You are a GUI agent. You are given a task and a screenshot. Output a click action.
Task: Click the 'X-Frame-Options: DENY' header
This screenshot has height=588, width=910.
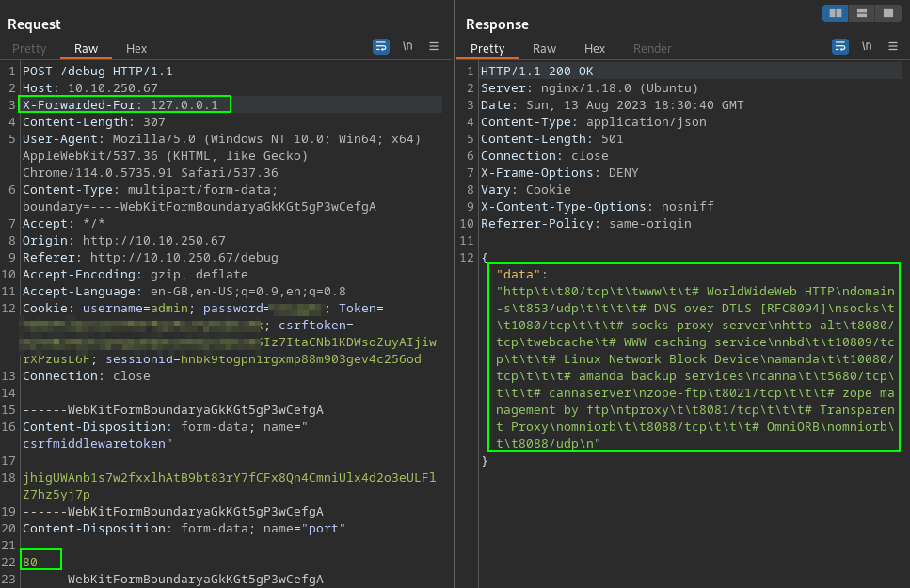click(x=560, y=173)
